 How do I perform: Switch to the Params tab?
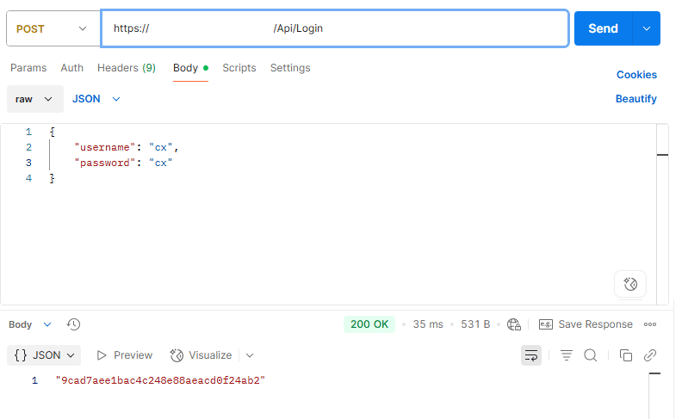(29, 68)
